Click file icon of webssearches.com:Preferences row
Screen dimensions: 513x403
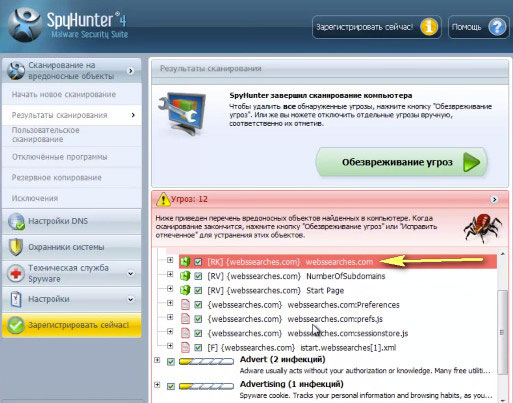tap(185, 305)
